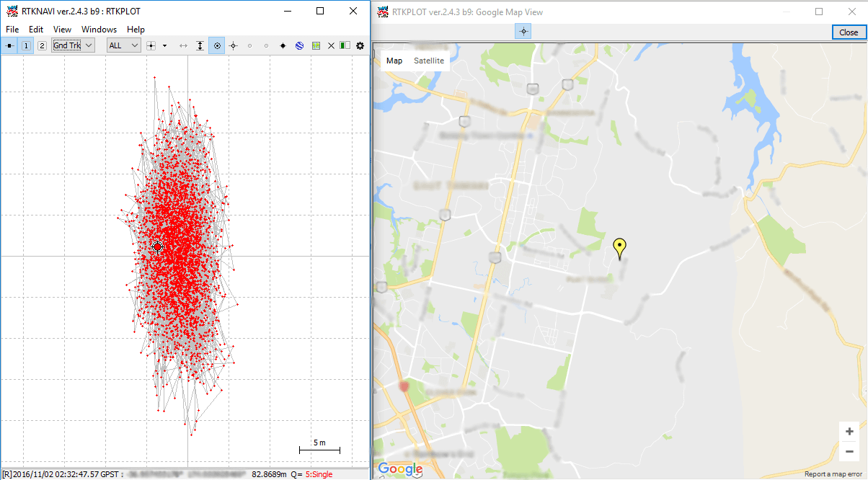Image resolution: width=868 pixels, height=480 pixels.
Task: Toggle the connect-to-RTKNAVI button in RTKPLOT toolbar
Action: [x=9, y=45]
